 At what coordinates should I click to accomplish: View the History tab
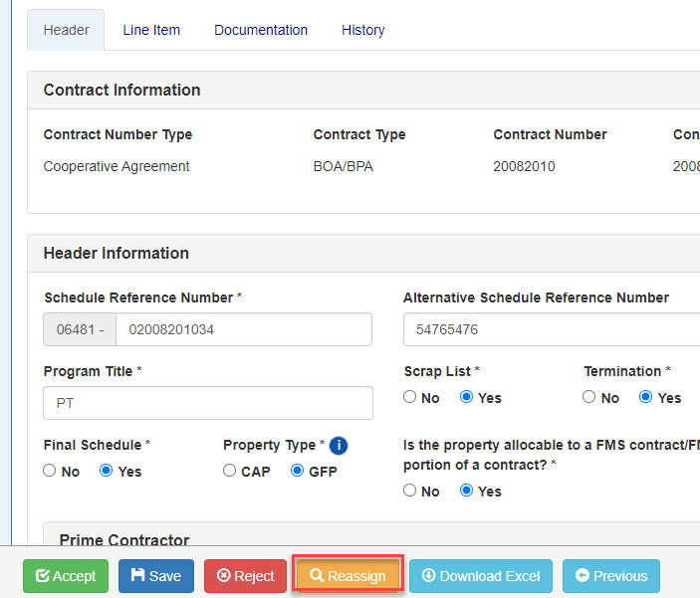coord(362,30)
